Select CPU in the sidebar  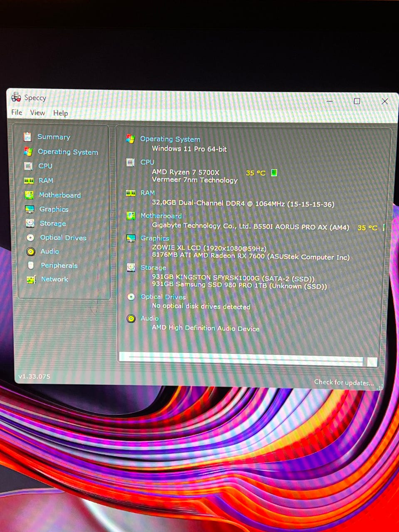[x=45, y=166]
